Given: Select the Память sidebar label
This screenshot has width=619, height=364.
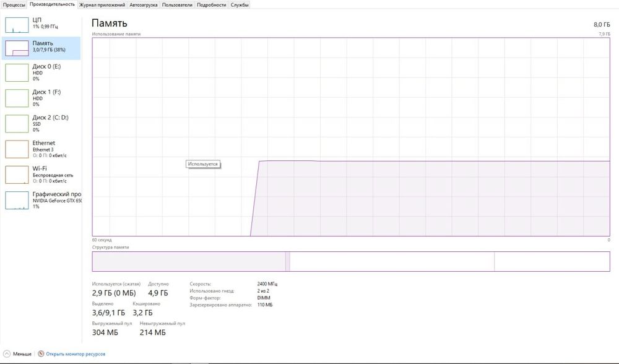Looking at the screenshot, I should [43, 43].
